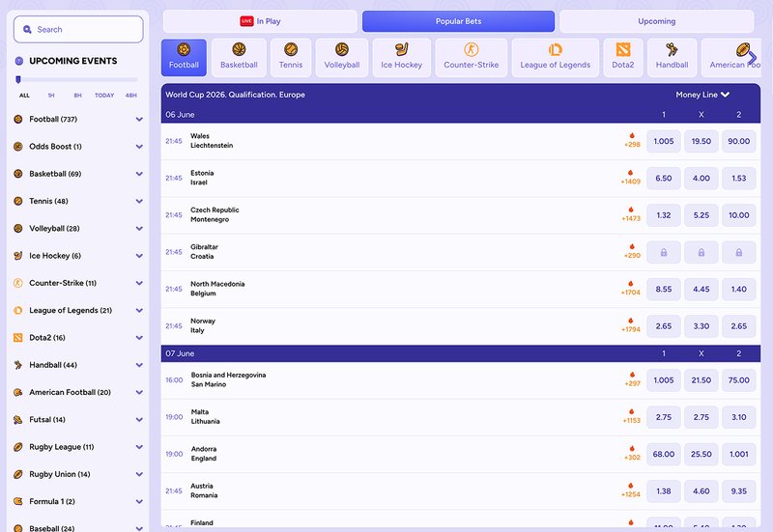Open the Money Line dropdown
This screenshot has height=532, width=773.
click(702, 95)
